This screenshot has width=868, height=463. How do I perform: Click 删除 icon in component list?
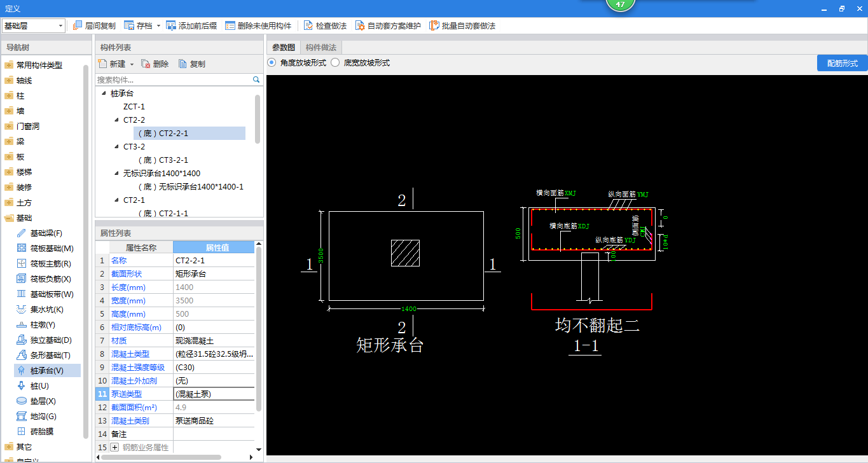(x=146, y=64)
